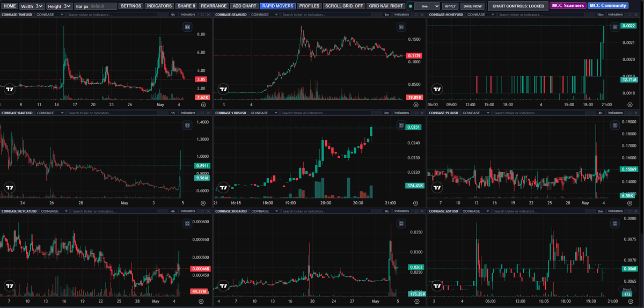Viewport: 644px width, 308px height.
Task: Open the top bar INDICATORS menu
Action: (x=159, y=6)
